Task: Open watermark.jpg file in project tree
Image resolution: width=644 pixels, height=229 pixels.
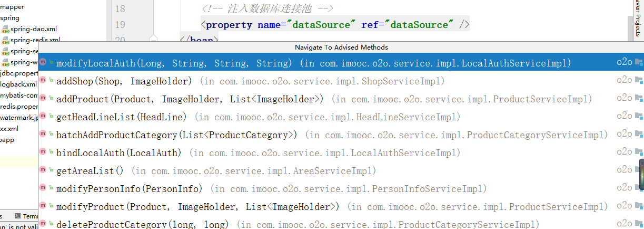Action: point(19,118)
